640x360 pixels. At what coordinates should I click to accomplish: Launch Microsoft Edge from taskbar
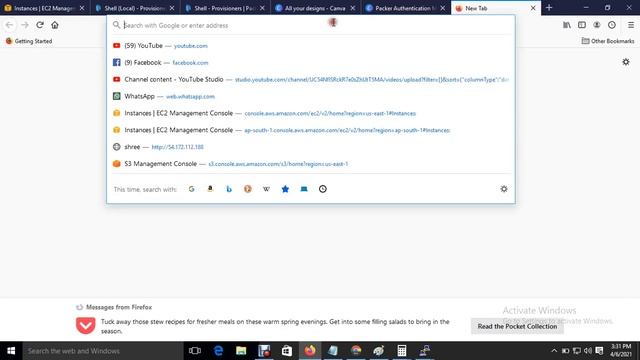[218, 351]
